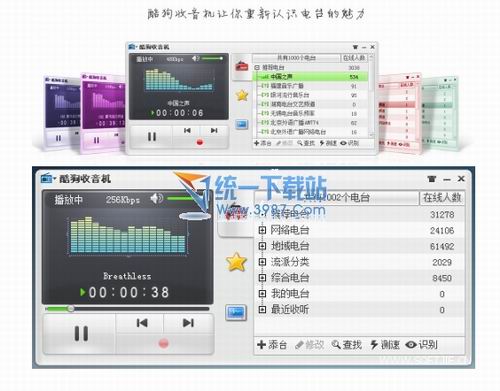Click 添台 in Breathless window toolbar
This screenshot has height=391, width=500.
tap(272, 345)
